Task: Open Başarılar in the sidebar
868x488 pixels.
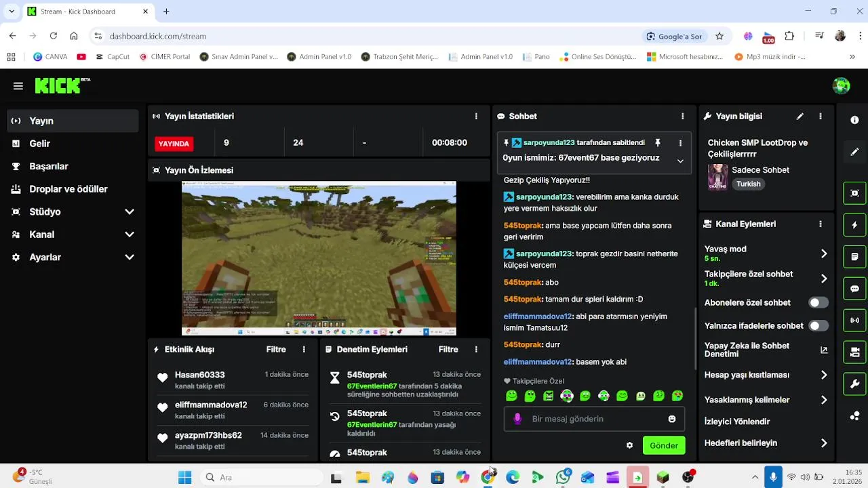Action: pos(73,166)
